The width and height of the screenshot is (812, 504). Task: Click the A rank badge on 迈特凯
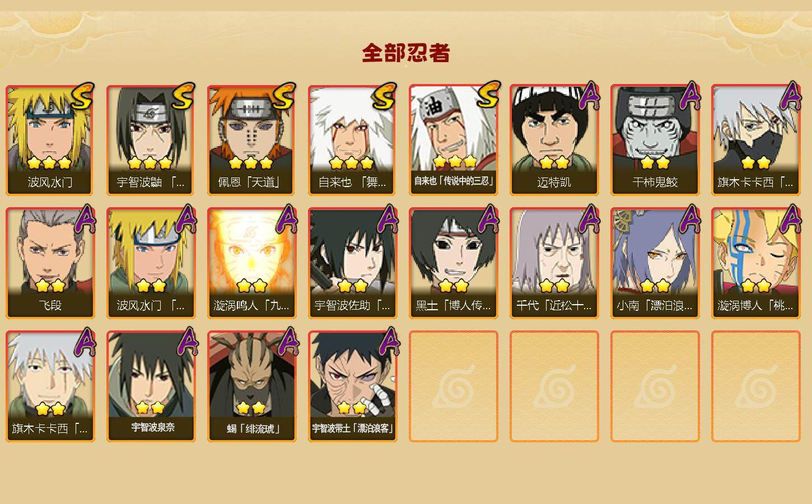coord(589,96)
